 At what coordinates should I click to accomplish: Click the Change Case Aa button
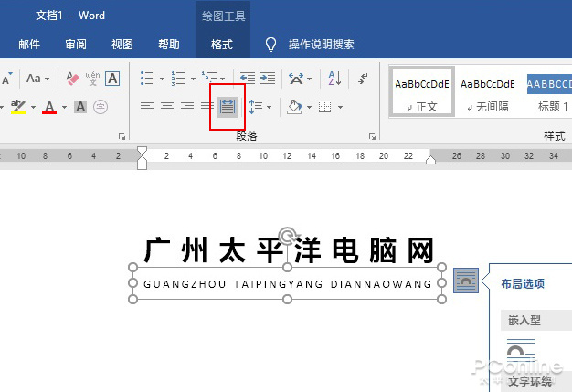click(x=34, y=78)
